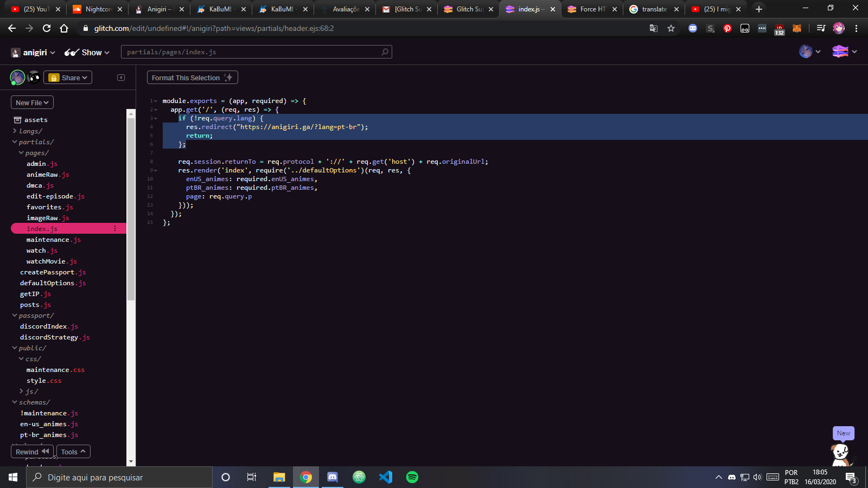Reload the page
Image resolution: width=868 pixels, height=488 pixels.
(x=47, y=28)
